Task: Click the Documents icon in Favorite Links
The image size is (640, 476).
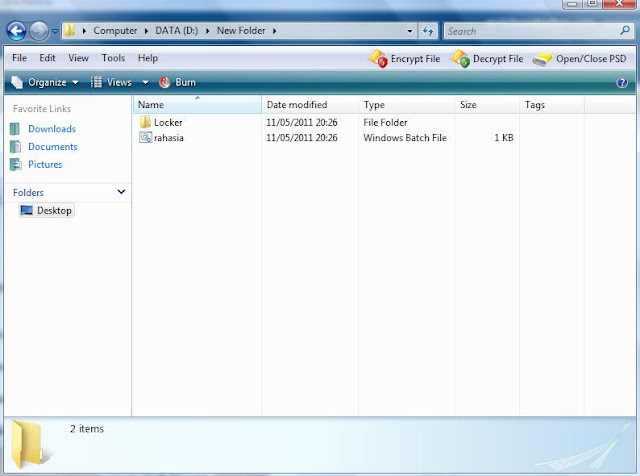Action: tap(15, 147)
